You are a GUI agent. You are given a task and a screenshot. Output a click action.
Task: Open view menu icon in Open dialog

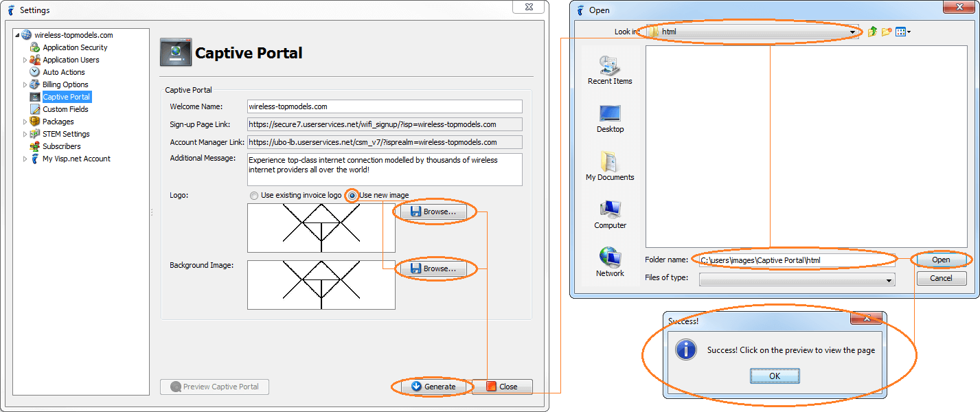[x=900, y=32]
